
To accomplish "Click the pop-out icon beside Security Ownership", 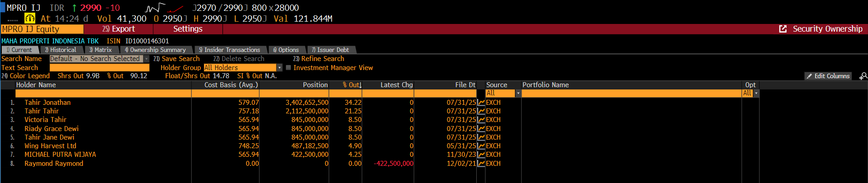I will click(783, 29).
